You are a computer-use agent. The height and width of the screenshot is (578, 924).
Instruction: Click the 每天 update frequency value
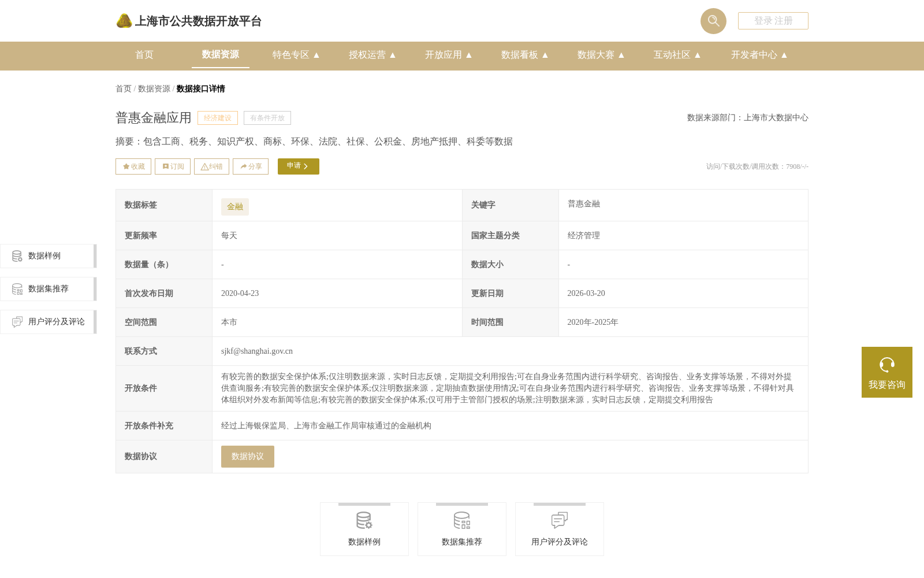coord(229,236)
